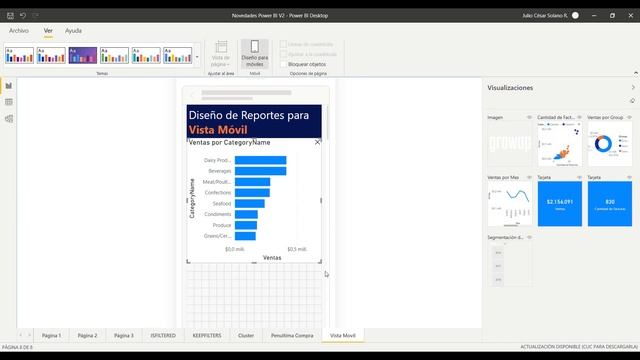Open the Report view from the sidebar
This screenshot has height=360, width=640.
coord(9,86)
